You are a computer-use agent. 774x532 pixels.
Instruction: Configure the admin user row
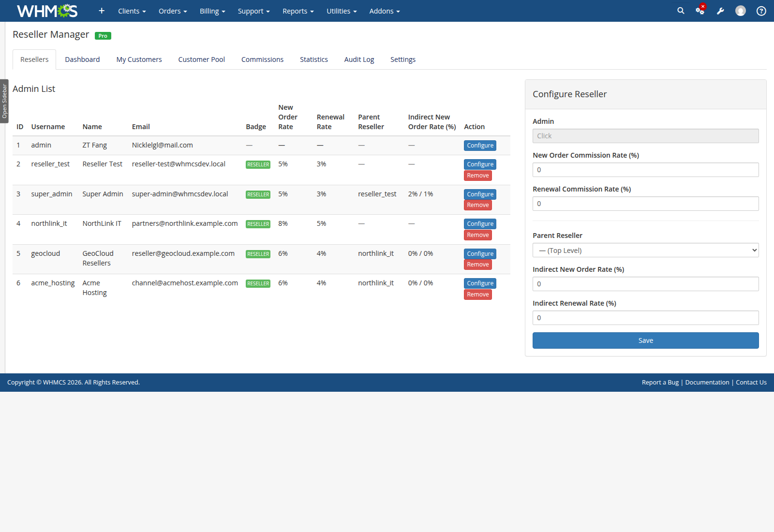tap(480, 146)
